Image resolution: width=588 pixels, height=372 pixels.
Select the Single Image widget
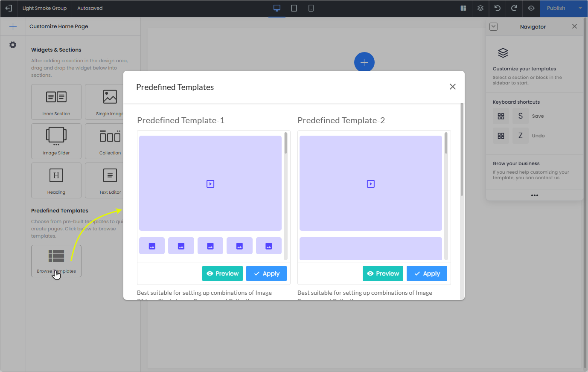pos(105,102)
